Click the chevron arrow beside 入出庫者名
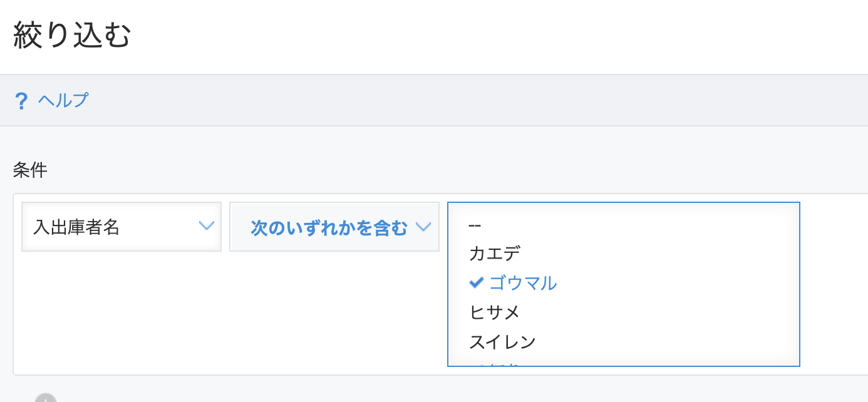Screen dimensions: 868x402 206,226
